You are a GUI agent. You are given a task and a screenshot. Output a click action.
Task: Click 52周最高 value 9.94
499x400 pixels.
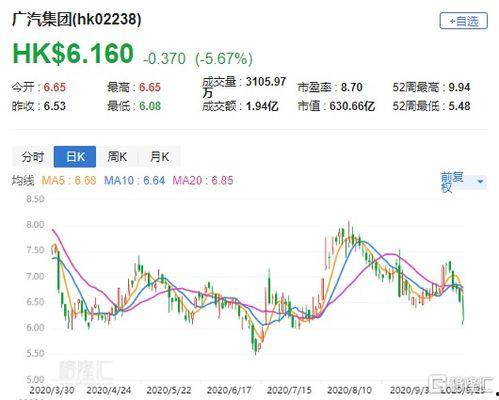(x=459, y=87)
